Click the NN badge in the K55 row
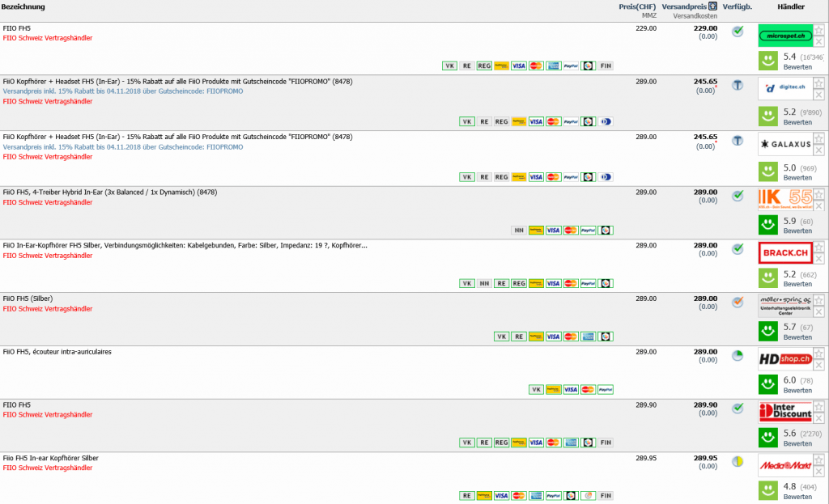 [519, 231]
